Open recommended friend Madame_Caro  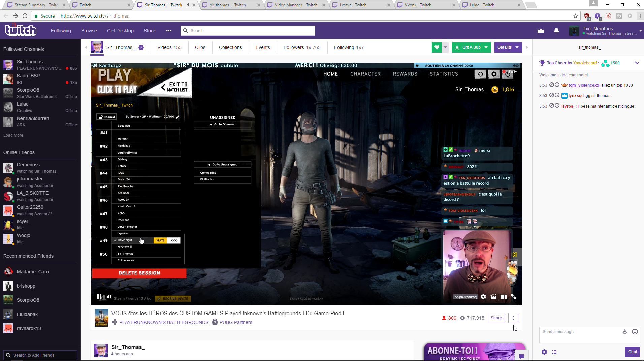40,272
